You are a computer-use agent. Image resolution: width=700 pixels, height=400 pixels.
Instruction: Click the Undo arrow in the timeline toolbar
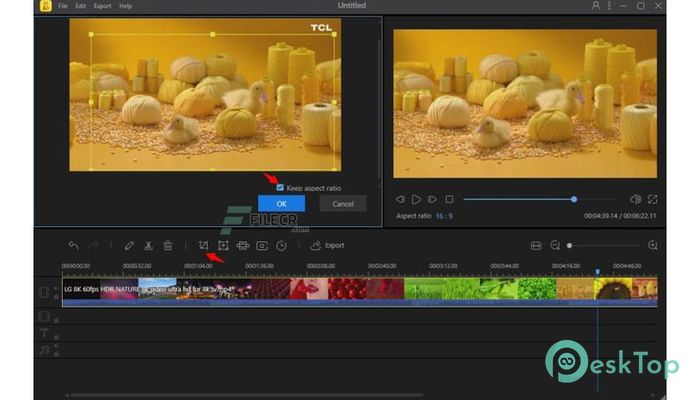pos(74,246)
